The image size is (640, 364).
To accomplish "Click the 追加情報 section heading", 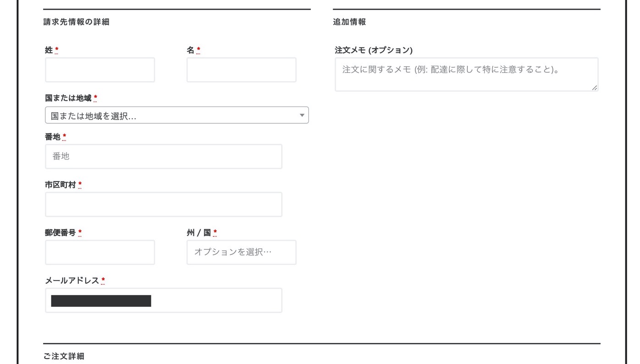I will tap(349, 22).
